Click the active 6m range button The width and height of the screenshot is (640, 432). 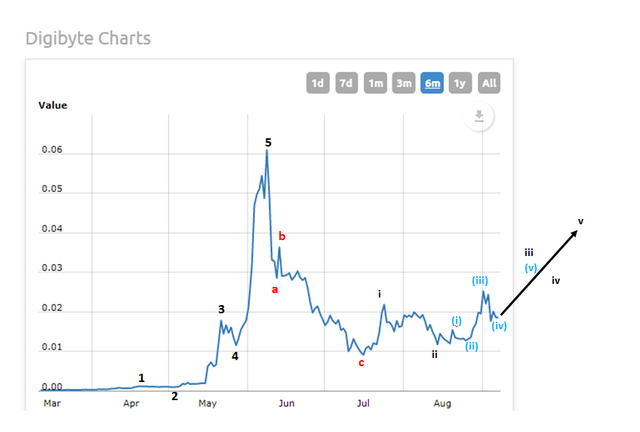tap(433, 83)
